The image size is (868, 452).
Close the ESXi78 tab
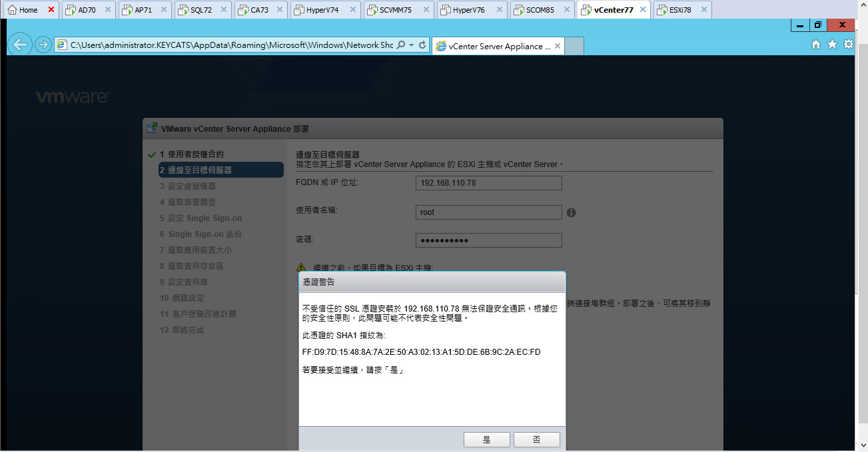click(x=703, y=10)
